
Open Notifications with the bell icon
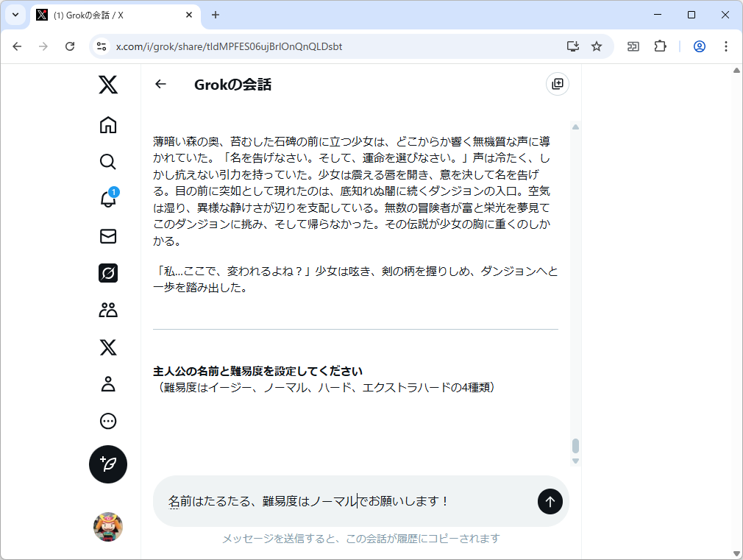pos(107,199)
